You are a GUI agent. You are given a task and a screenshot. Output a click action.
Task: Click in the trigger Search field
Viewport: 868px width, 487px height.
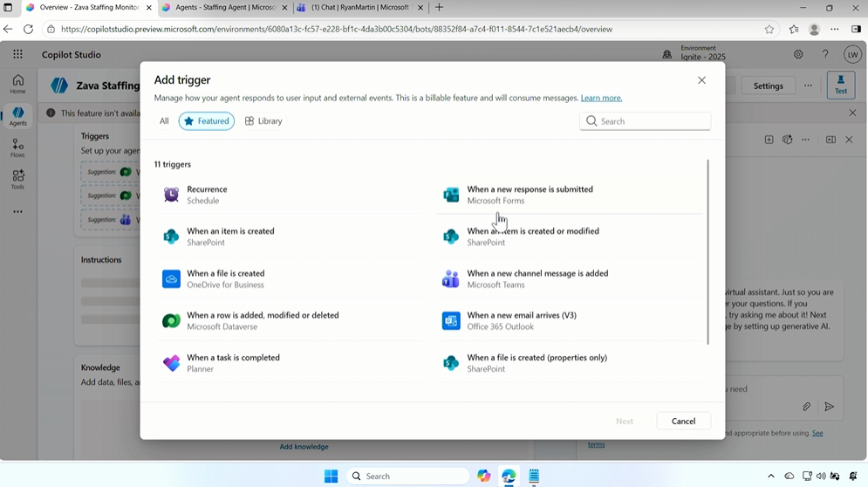point(646,120)
